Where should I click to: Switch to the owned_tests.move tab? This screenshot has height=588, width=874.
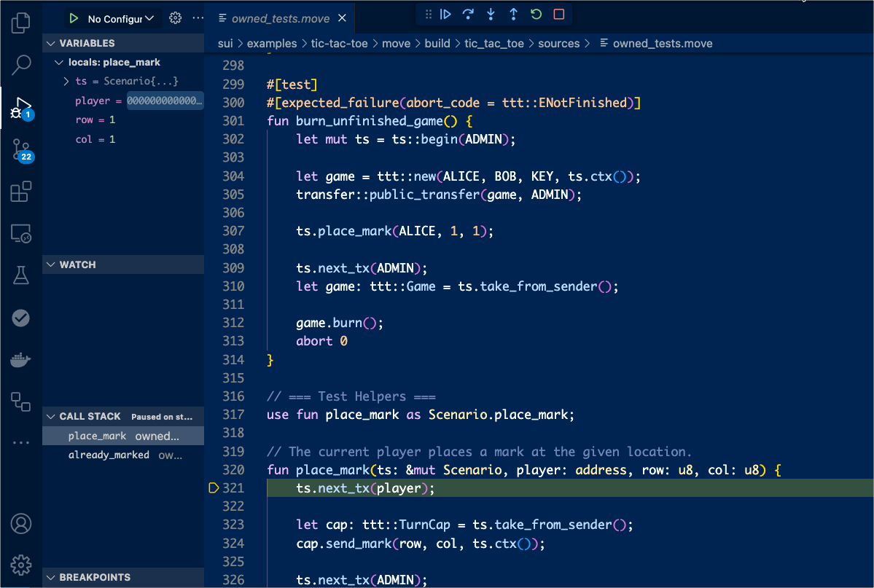(282, 16)
